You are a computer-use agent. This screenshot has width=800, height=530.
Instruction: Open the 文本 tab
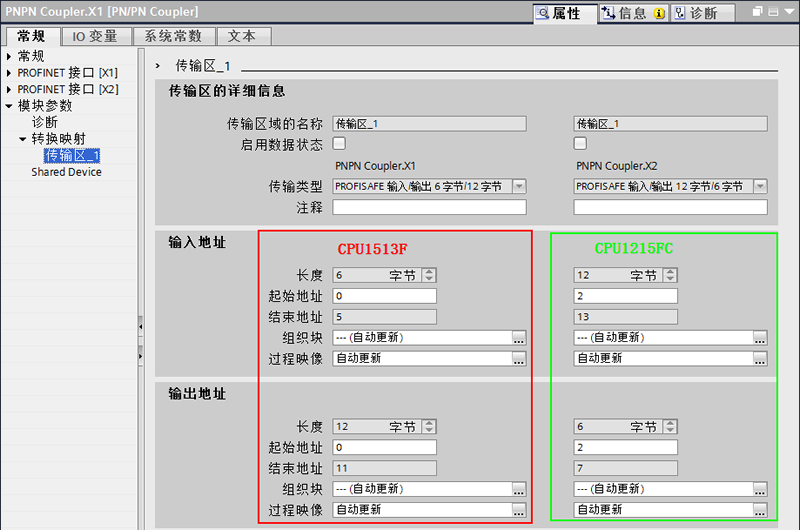click(242, 36)
